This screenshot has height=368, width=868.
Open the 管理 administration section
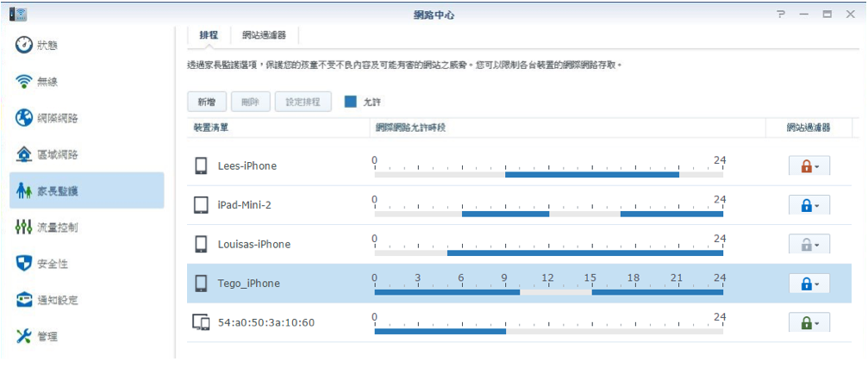87,336
